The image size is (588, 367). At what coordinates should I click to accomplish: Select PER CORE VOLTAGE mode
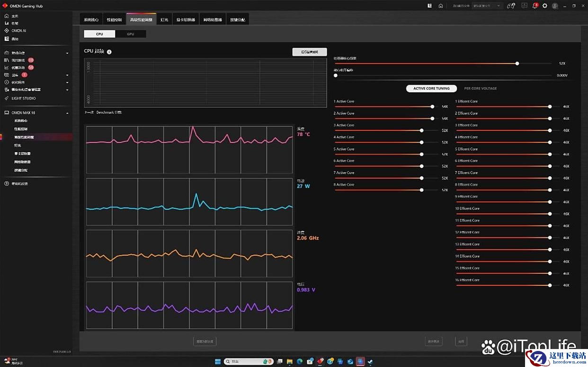(480, 88)
